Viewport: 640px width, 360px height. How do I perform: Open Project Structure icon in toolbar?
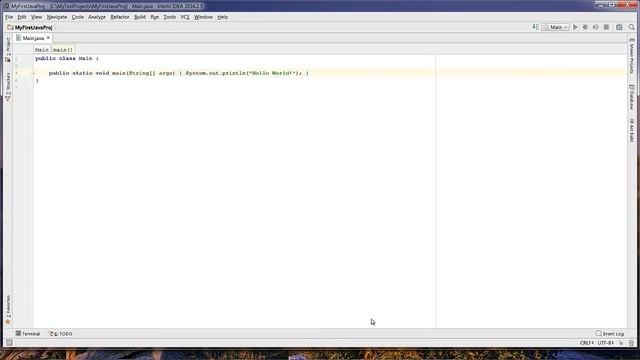click(x=619, y=27)
